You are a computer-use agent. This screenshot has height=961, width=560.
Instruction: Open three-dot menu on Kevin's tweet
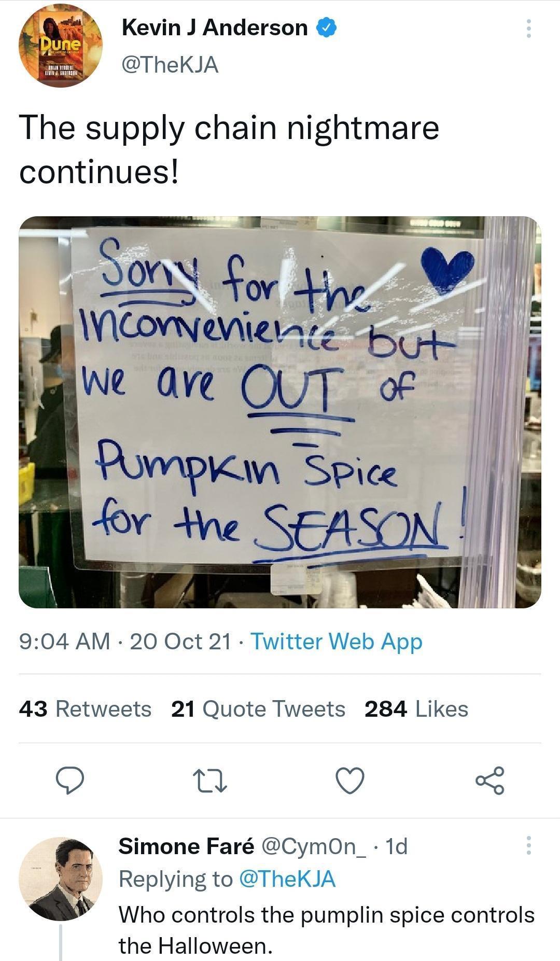point(528,29)
